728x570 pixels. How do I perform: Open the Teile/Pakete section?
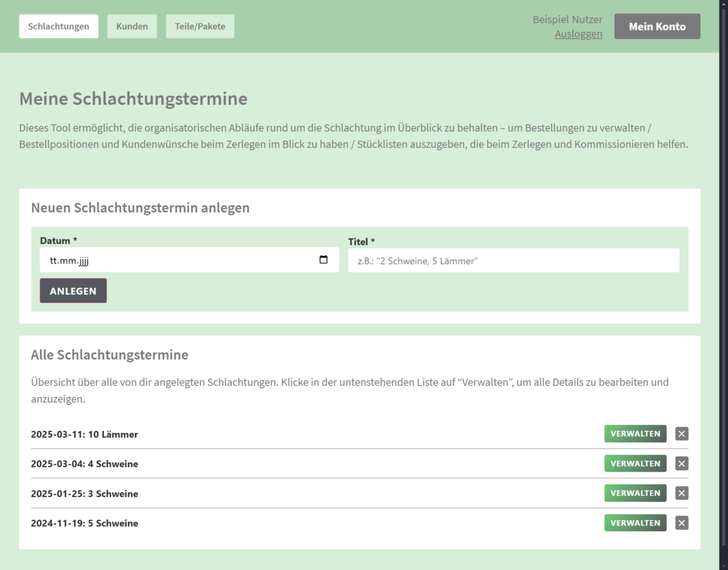coord(200,26)
